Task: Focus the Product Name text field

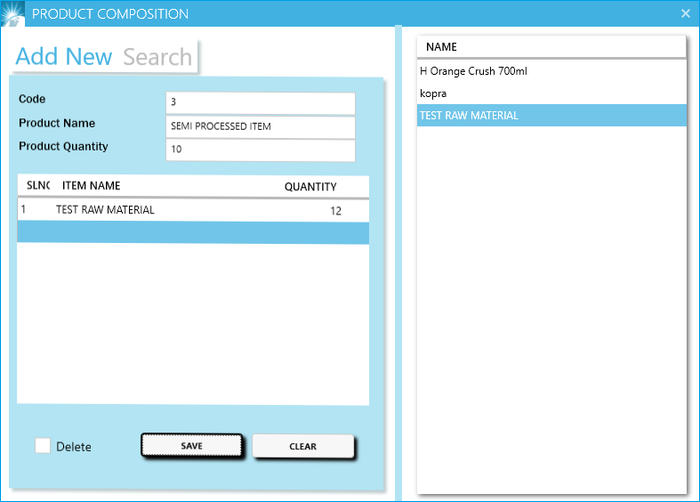Action: [260, 127]
